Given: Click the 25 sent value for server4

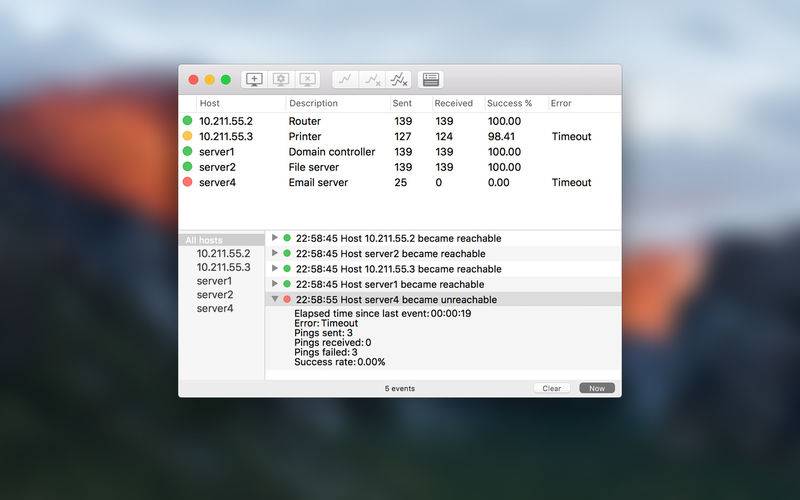Looking at the screenshot, I should (x=401, y=182).
